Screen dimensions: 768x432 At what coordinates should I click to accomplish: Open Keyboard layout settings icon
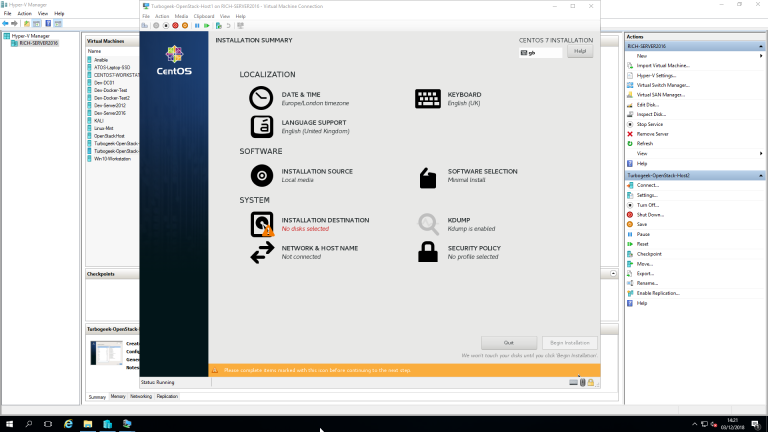(x=428, y=98)
